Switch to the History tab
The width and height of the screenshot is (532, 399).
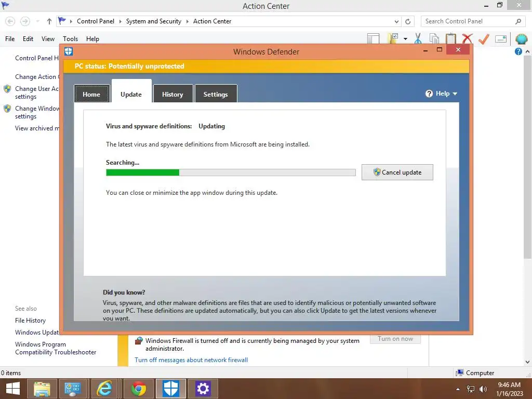[x=172, y=94]
